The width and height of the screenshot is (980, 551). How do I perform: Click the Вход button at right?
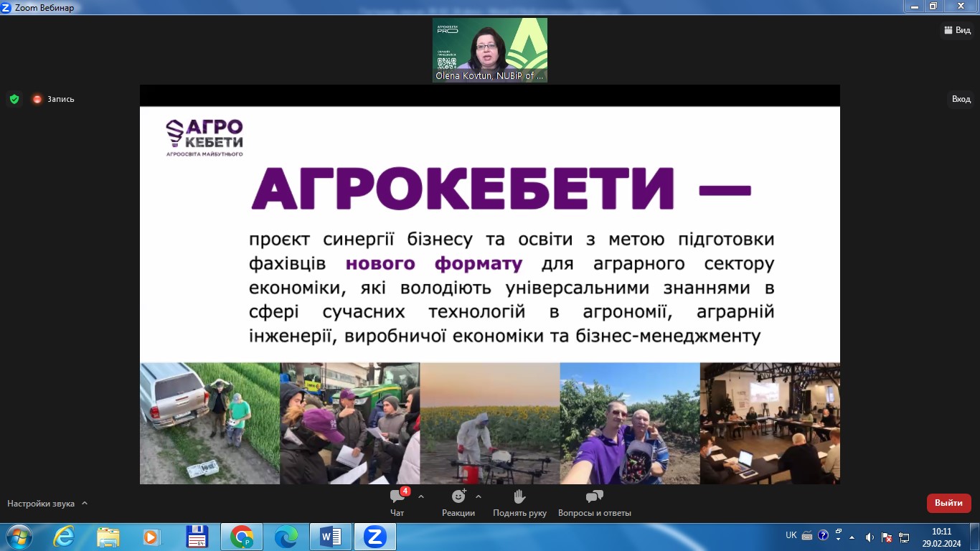[x=961, y=99]
